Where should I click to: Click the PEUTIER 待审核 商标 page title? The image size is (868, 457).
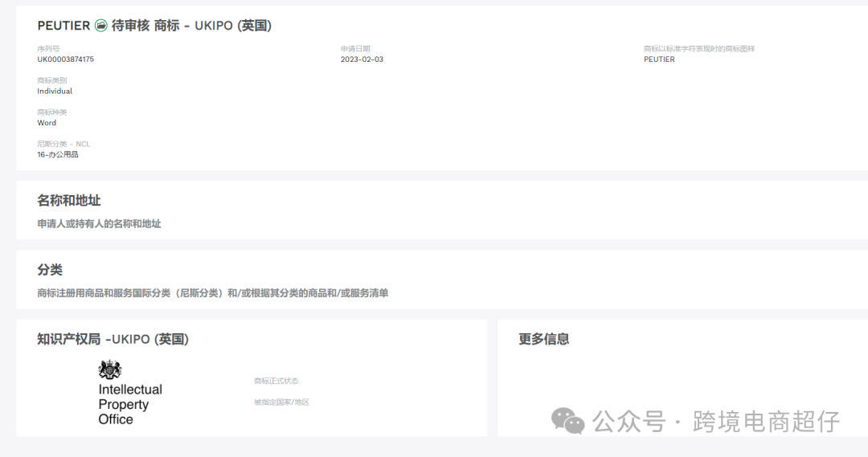pyautogui.click(x=154, y=26)
